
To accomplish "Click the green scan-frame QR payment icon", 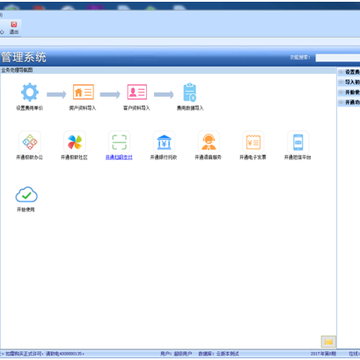I will click(119, 142).
